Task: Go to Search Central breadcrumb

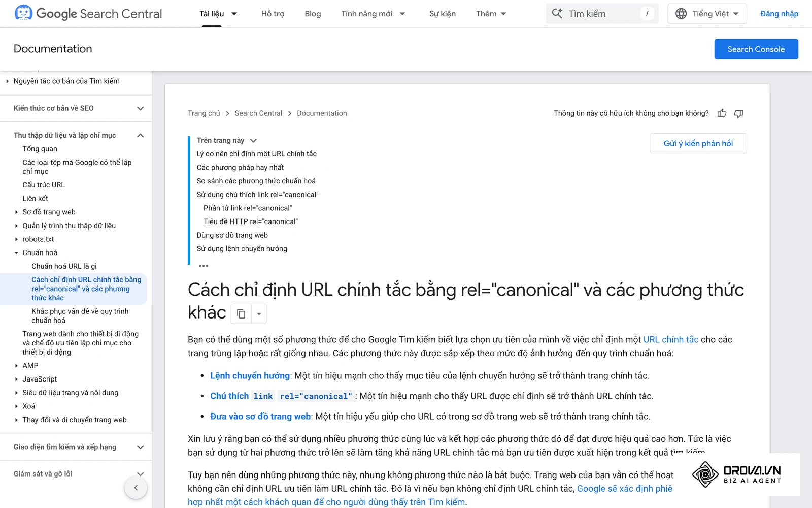Action: coord(258,113)
